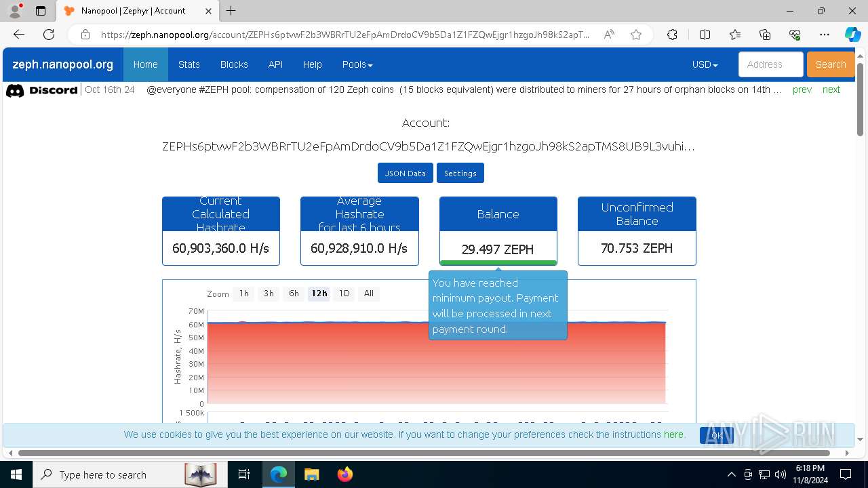
Task: Close the Nanopool Zephyr tab
Action: 209,11
